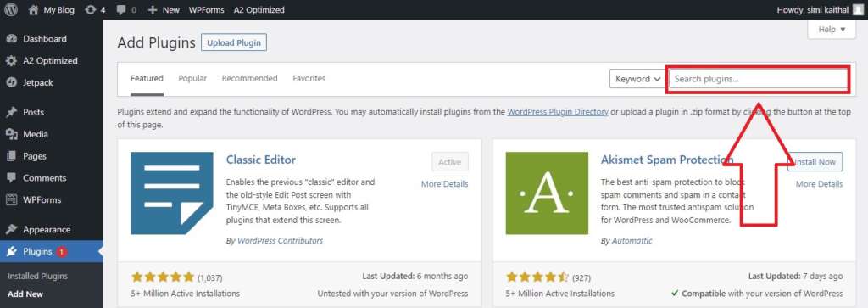
Task: Go to Dashboard in the sidebar
Action: 44,39
